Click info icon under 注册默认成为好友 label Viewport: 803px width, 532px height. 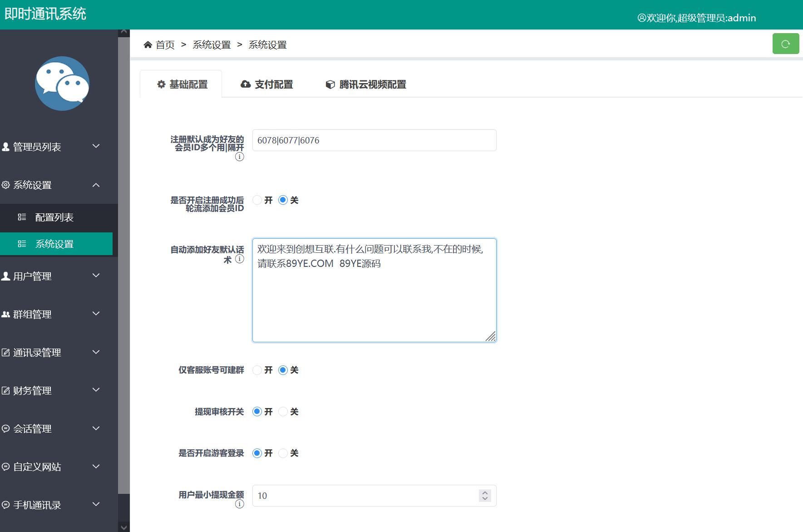pyautogui.click(x=240, y=157)
